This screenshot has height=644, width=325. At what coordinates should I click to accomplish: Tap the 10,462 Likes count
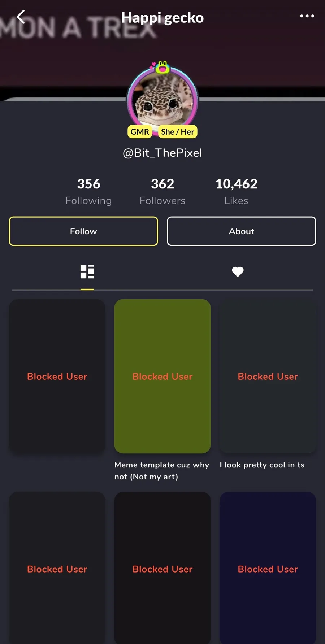point(237,191)
